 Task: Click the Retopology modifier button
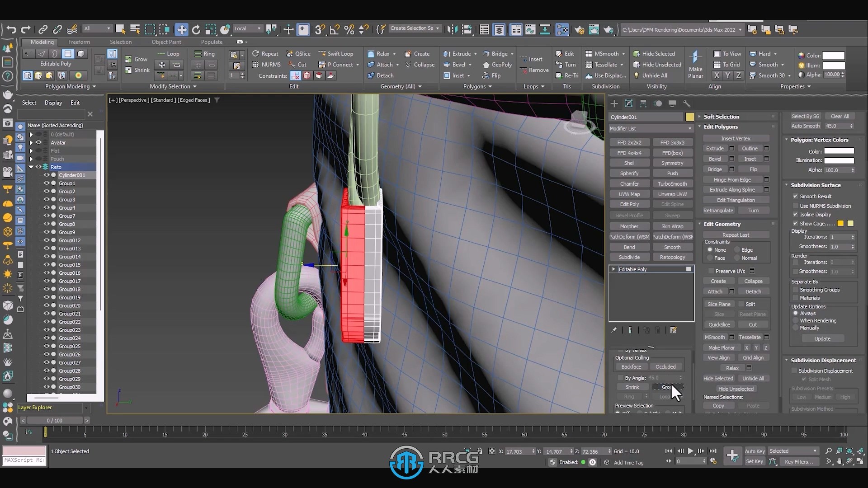click(672, 257)
